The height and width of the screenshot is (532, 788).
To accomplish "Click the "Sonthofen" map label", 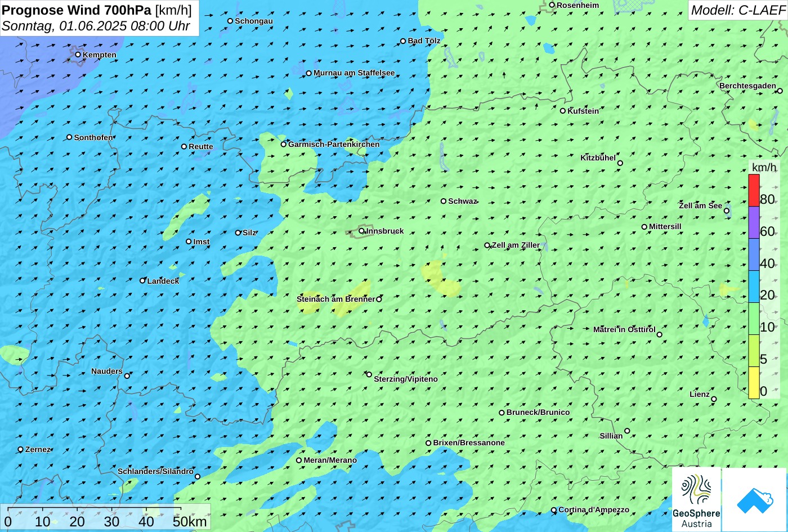I will click(x=93, y=137).
